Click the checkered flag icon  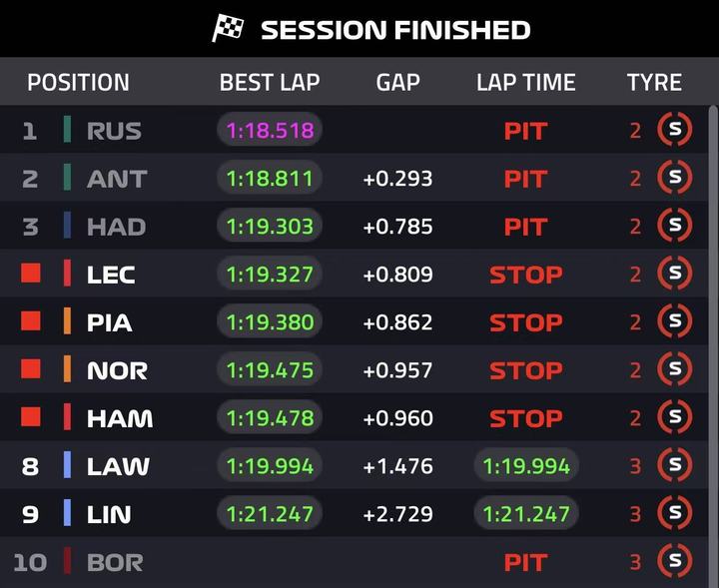click(x=229, y=29)
